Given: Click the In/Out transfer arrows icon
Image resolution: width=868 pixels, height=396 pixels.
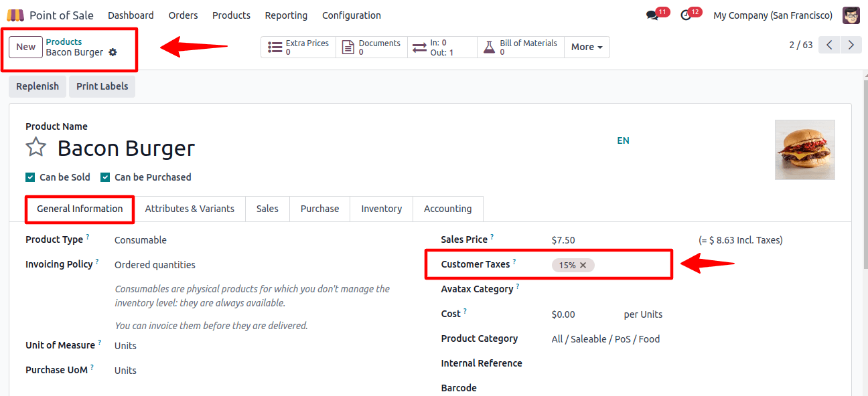Looking at the screenshot, I should 419,47.
